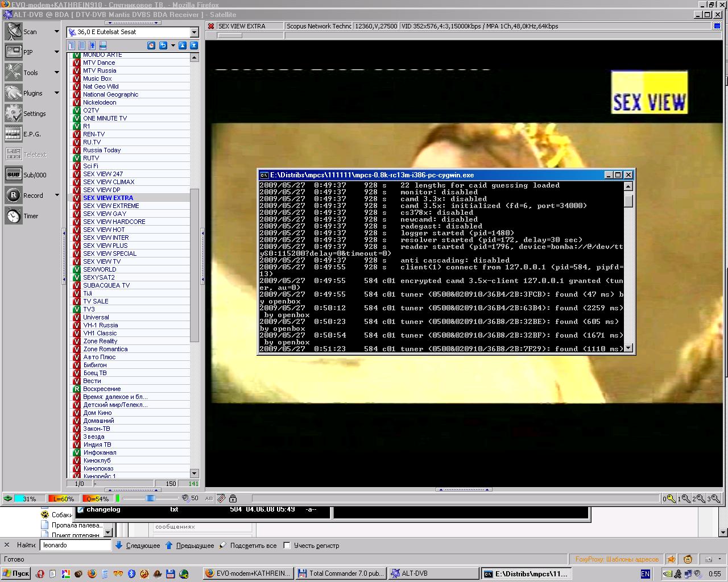Open the Sub/000 subtitles icon
This screenshot has height=582, width=728.
pyautogui.click(x=14, y=174)
